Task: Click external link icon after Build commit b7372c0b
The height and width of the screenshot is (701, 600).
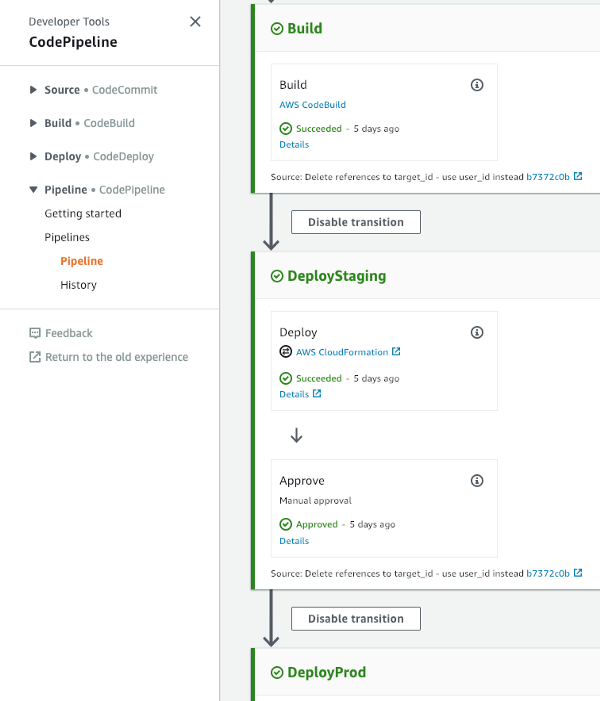Action: click(578, 176)
